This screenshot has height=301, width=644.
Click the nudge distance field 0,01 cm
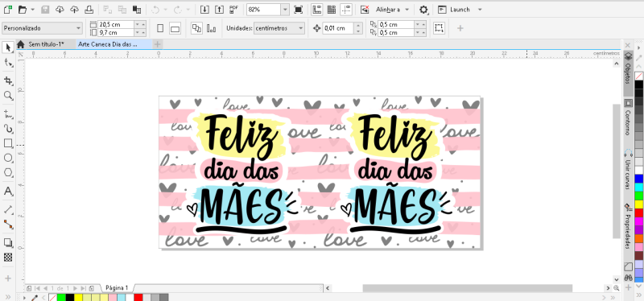[x=338, y=28]
